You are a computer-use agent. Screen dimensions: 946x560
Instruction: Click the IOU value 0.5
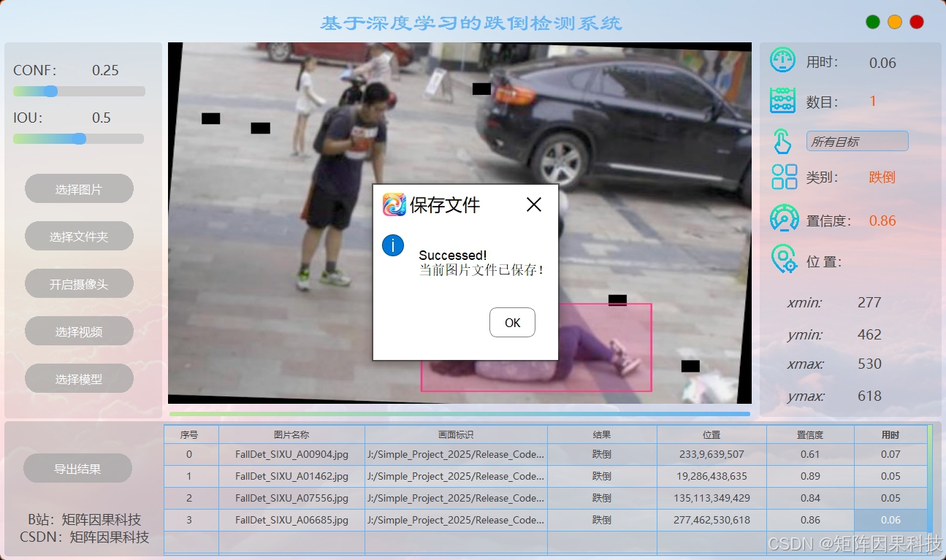[102, 118]
